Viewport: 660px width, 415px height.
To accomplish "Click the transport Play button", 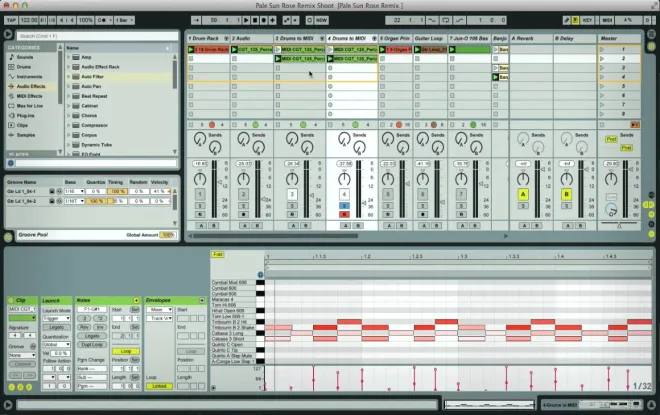I will click(246, 20).
